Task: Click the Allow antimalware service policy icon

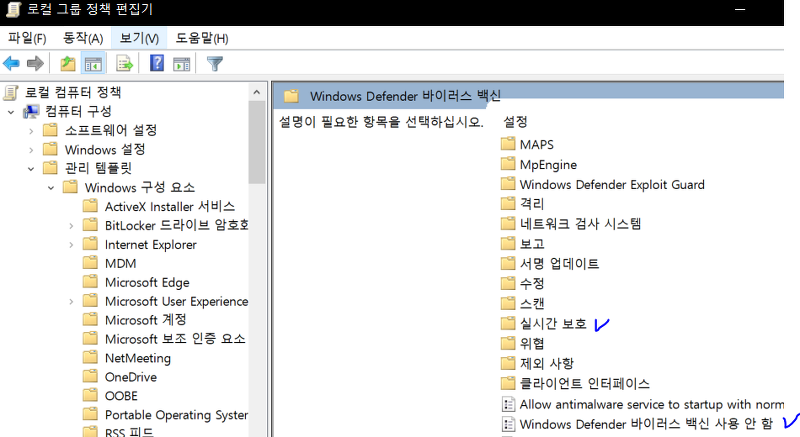Action: point(508,404)
